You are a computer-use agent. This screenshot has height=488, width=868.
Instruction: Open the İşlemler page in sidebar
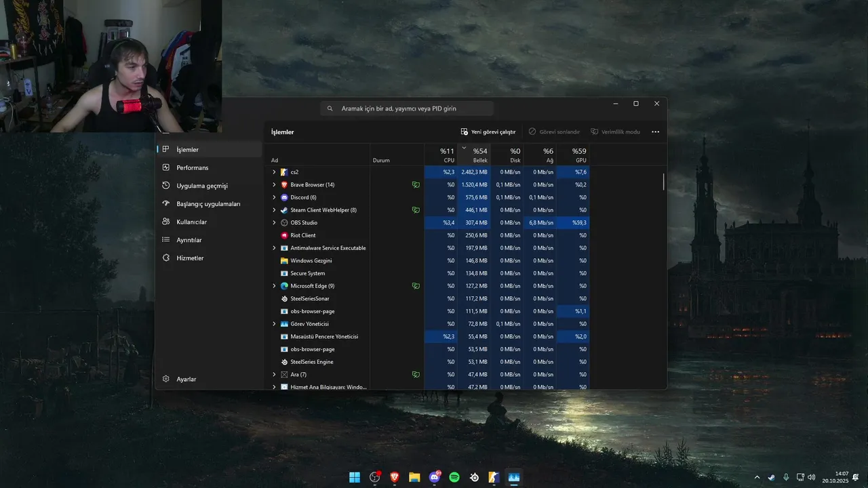pos(210,149)
